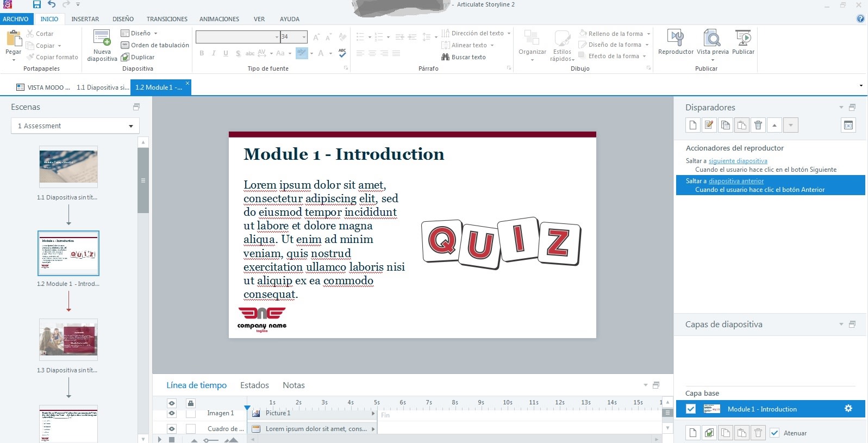The height and width of the screenshot is (443, 868).
Task: Play the timeline
Action: (159, 439)
